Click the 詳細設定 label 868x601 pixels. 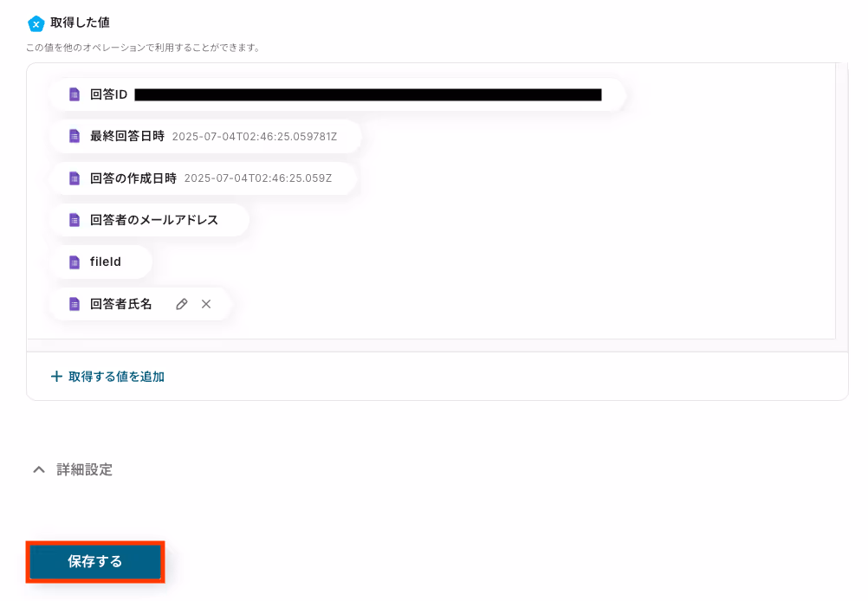click(85, 470)
